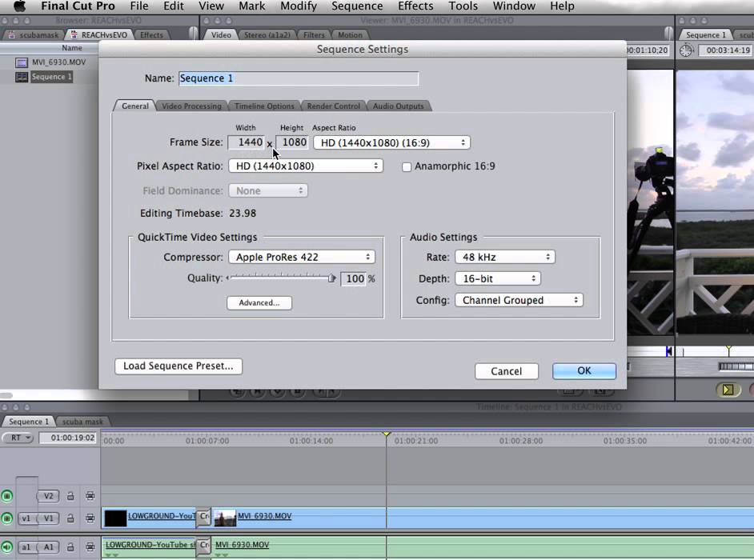Open the Sequence menu
Image resolution: width=754 pixels, height=560 pixels.
pyautogui.click(x=357, y=6)
